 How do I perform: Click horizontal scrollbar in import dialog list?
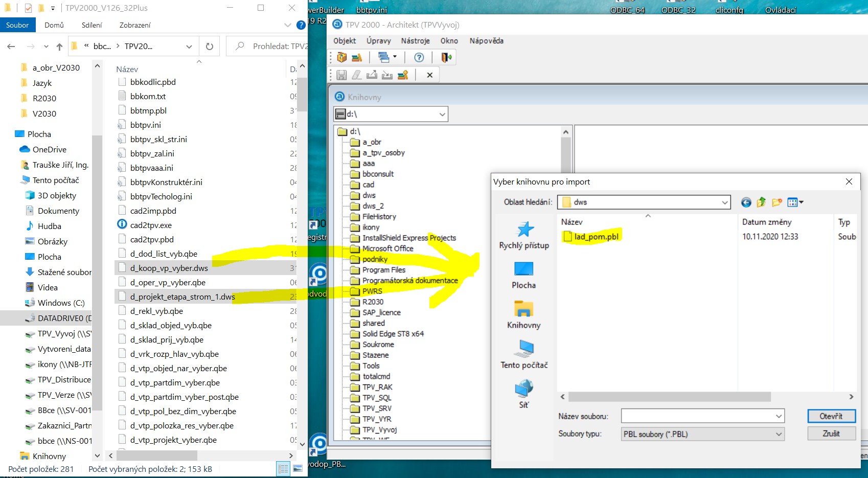point(670,397)
